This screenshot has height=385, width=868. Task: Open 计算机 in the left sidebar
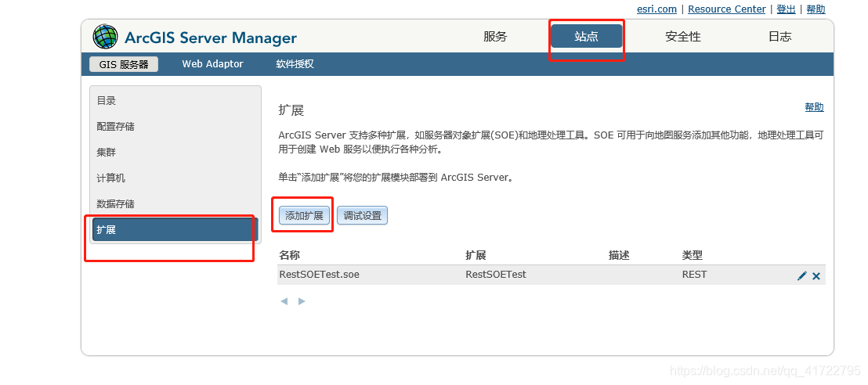click(x=110, y=178)
